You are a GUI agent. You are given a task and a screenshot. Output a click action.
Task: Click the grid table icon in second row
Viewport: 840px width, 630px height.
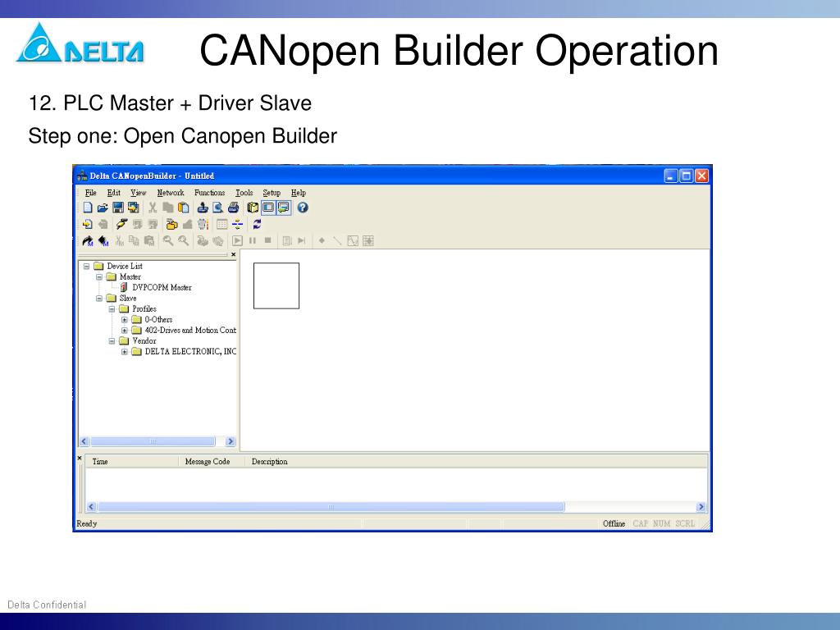(221, 225)
